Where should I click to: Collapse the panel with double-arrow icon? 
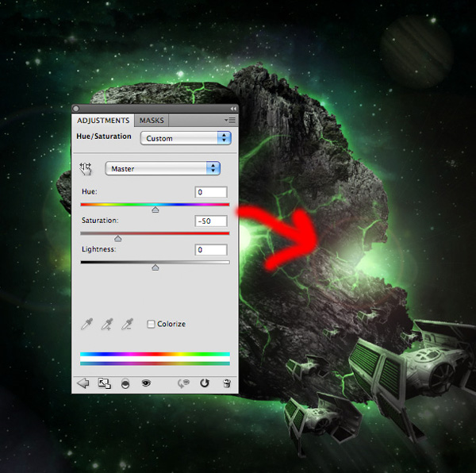click(x=233, y=108)
